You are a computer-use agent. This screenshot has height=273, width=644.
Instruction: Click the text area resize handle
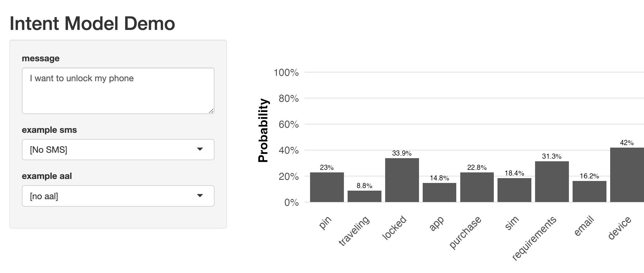coord(211,111)
